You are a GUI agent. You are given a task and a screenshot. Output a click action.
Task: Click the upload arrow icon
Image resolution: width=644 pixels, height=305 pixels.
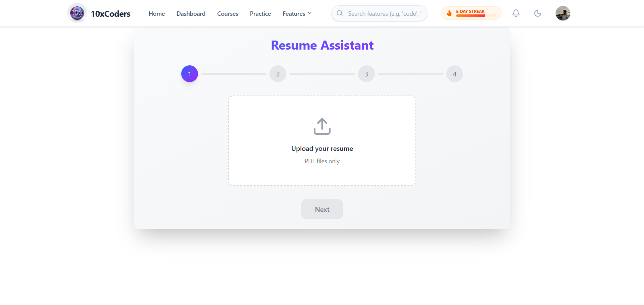322,126
